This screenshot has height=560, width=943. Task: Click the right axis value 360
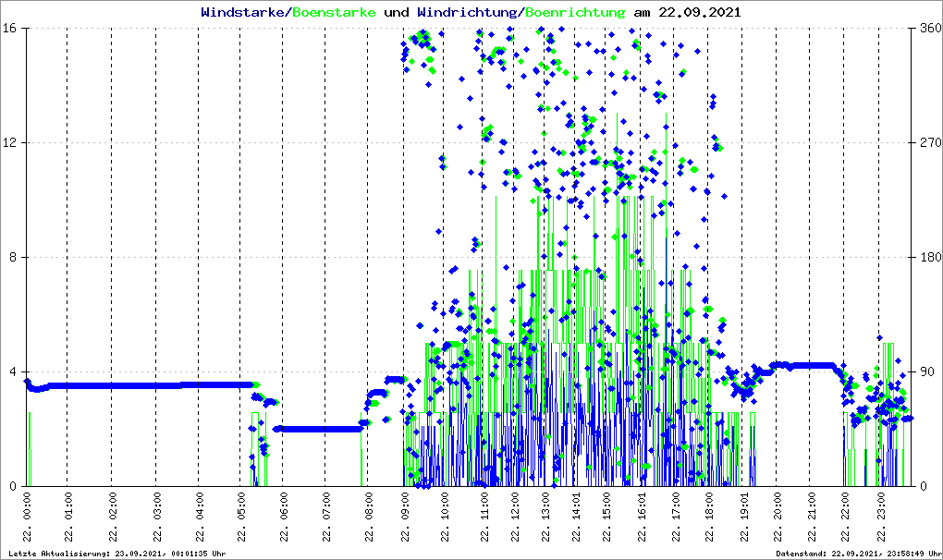tap(930, 29)
